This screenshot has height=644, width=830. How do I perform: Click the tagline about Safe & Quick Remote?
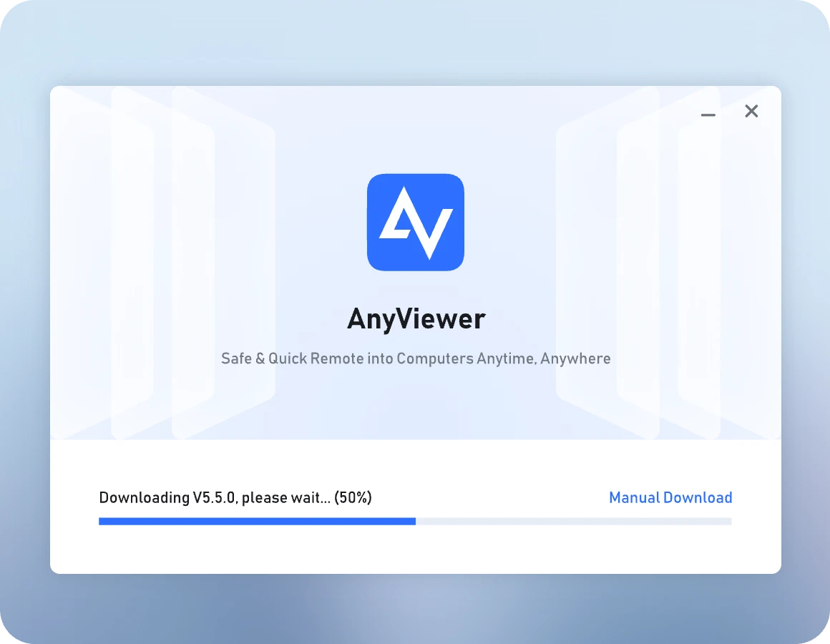pyautogui.click(x=416, y=358)
